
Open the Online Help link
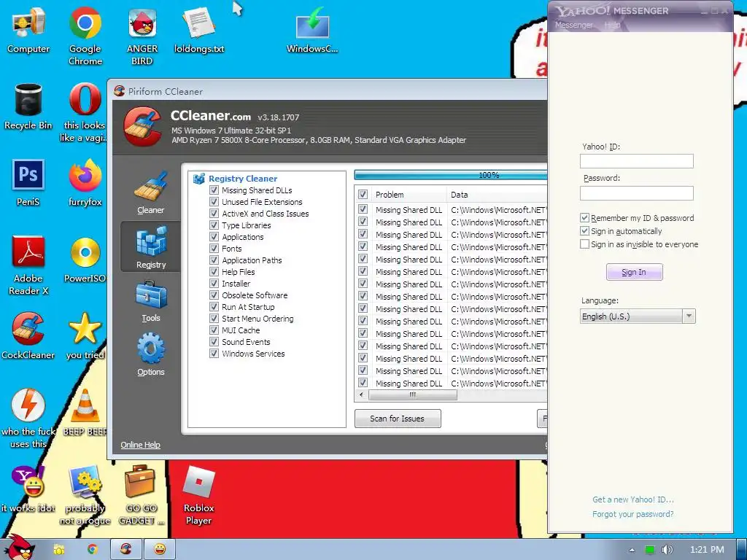coord(140,445)
